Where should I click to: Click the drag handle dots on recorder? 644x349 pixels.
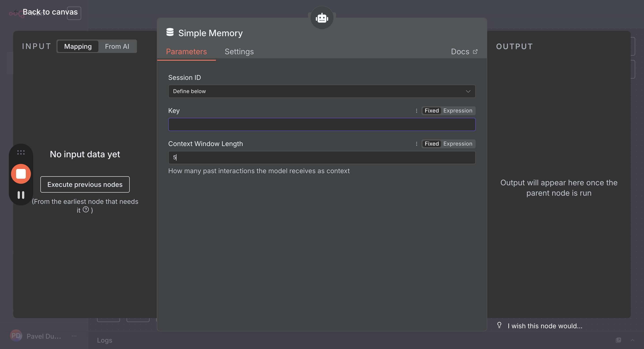[21, 152]
